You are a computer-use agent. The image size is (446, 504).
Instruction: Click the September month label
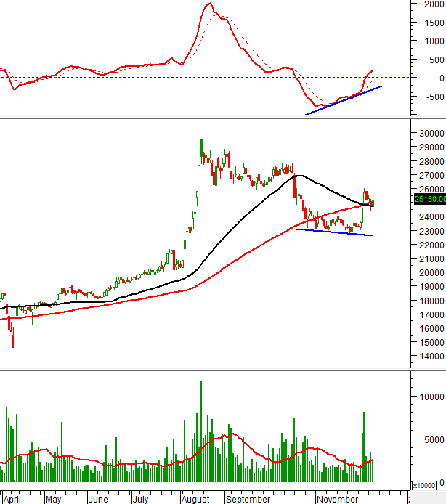(248, 499)
